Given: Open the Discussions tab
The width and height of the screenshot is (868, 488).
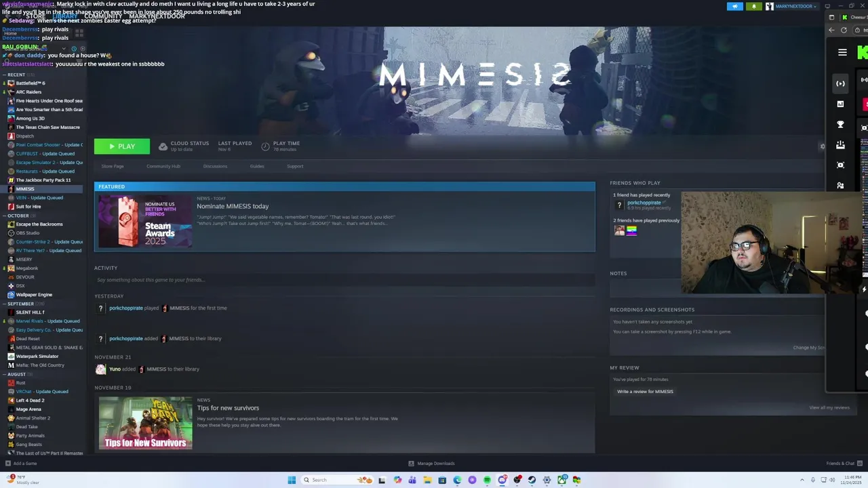Looking at the screenshot, I should pos(215,166).
